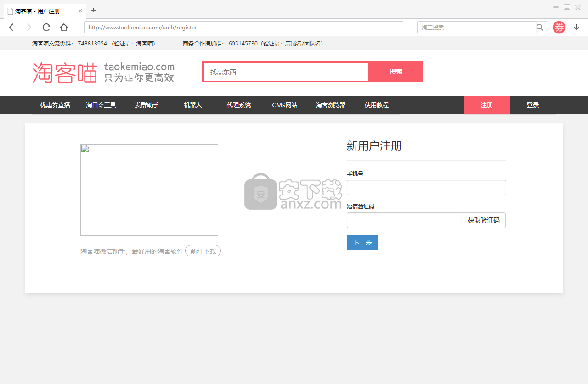This screenshot has width=588, height=384.
Task: Click the business group number 605145730
Action: 243,43
